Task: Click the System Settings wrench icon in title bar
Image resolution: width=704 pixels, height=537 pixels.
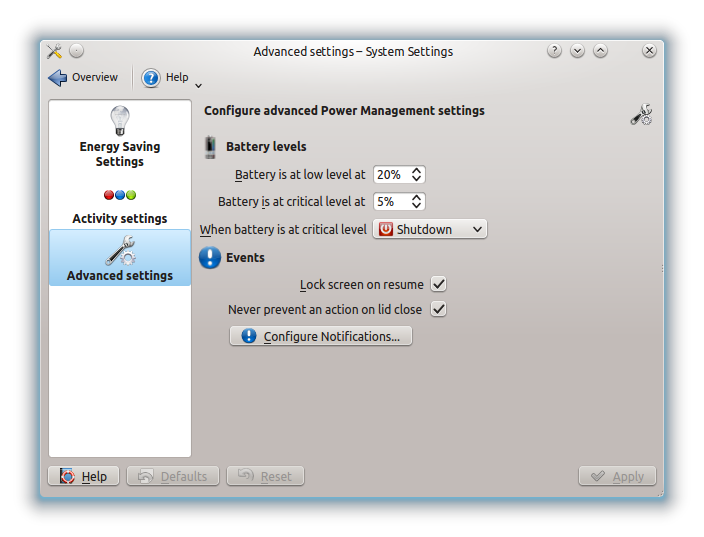Action: 54,51
